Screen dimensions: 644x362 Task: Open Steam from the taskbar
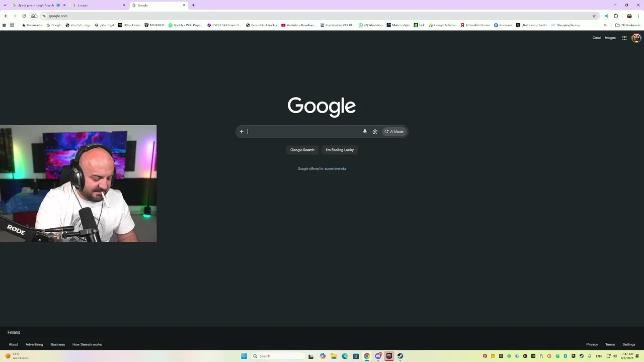pyautogui.click(x=400, y=356)
